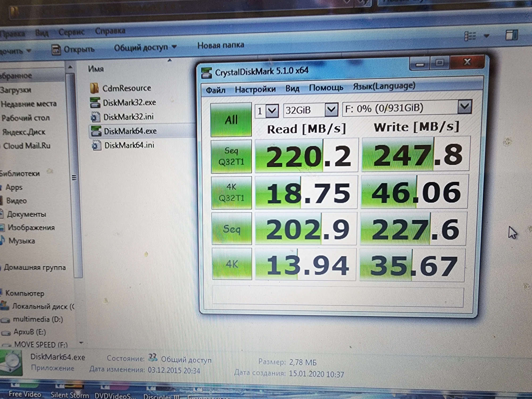Select the DiskMark32.exe file icon
This screenshot has width=532, height=399.
pos(95,103)
